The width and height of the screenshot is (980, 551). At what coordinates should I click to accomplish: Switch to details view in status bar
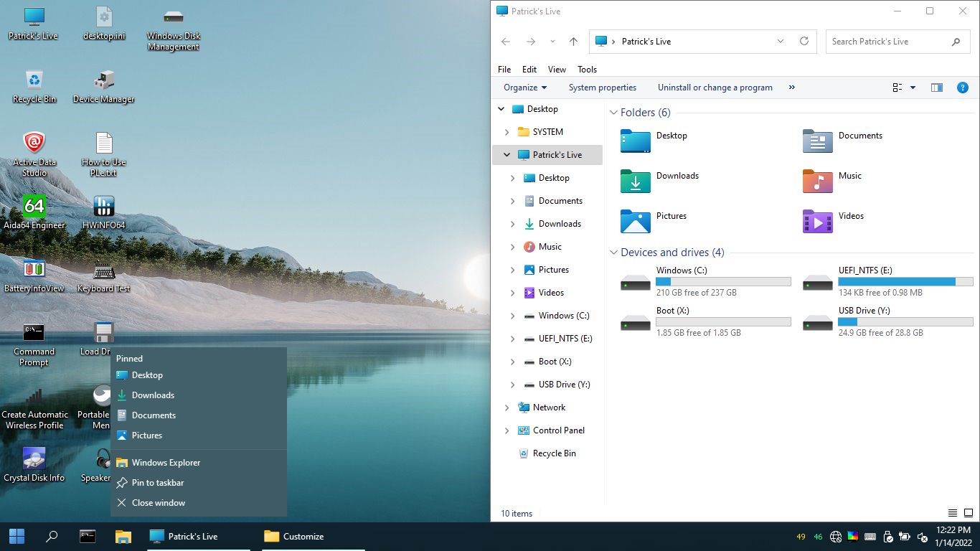click(x=953, y=513)
